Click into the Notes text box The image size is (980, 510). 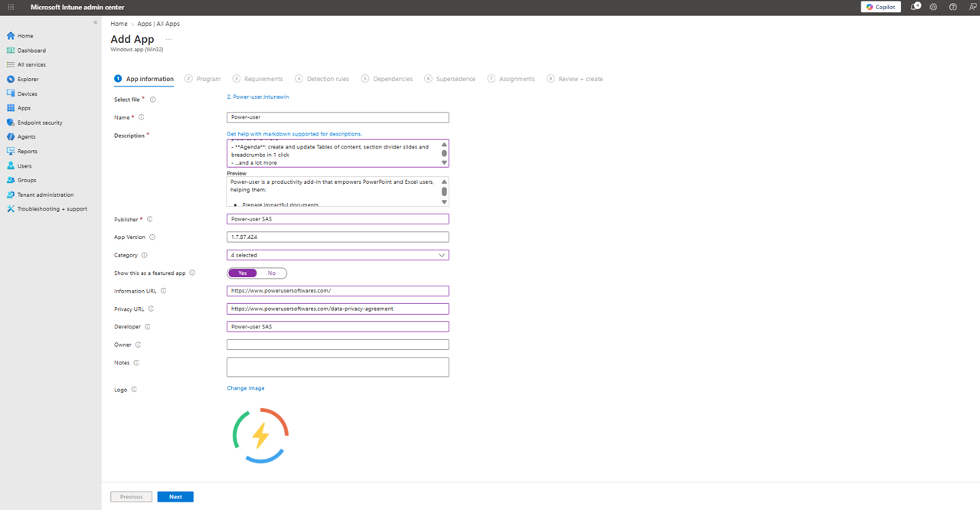pos(338,367)
